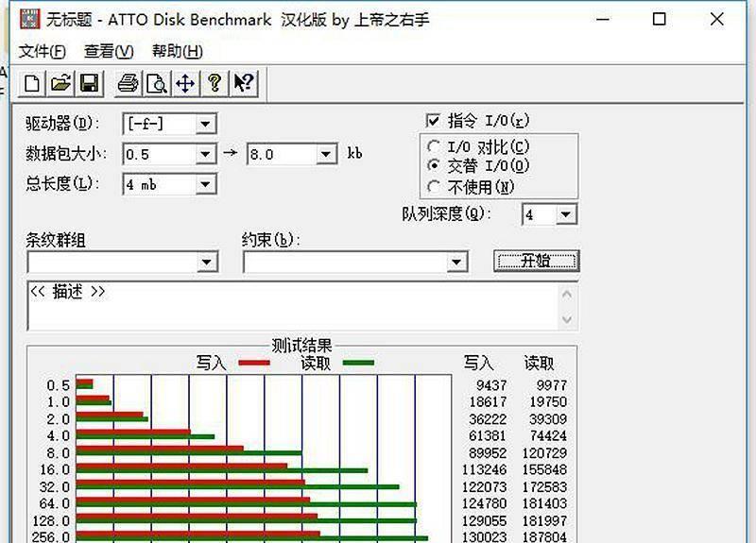The image size is (756, 543).
Task: Click the question mark About icon
Action: pyautogui.click(x=215, y=83)
